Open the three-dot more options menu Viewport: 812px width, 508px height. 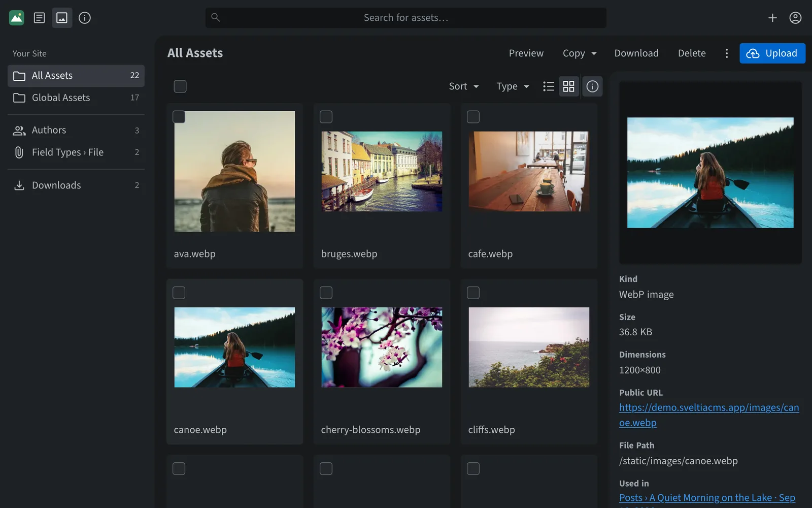pyautogui.click(x=727, y=53)
